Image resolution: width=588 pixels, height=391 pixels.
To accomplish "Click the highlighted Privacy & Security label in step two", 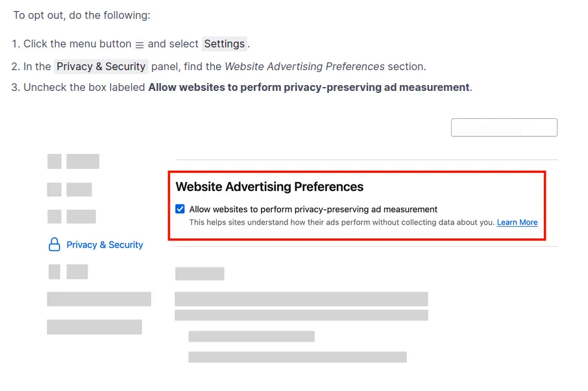I will [101, 66].
